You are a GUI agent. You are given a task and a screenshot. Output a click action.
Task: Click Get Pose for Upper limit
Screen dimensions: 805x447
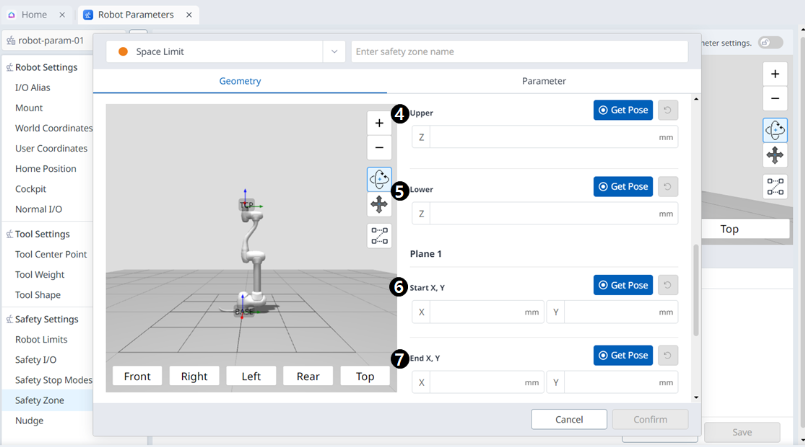(x=623, y=110)
